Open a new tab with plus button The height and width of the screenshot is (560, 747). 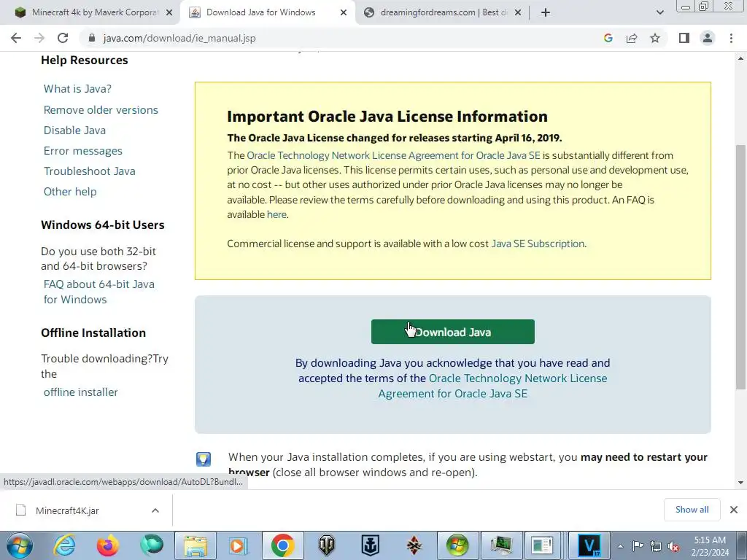(546, 12)
